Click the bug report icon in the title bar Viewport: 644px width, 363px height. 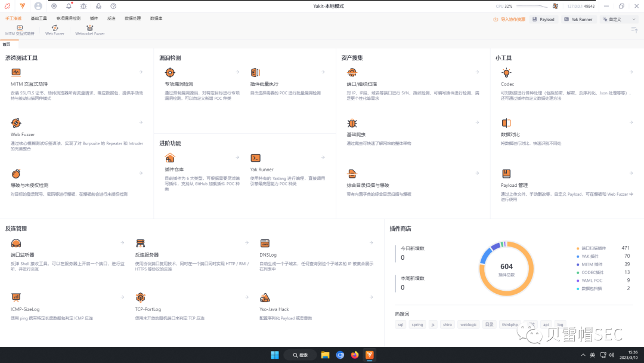point(84,6)
